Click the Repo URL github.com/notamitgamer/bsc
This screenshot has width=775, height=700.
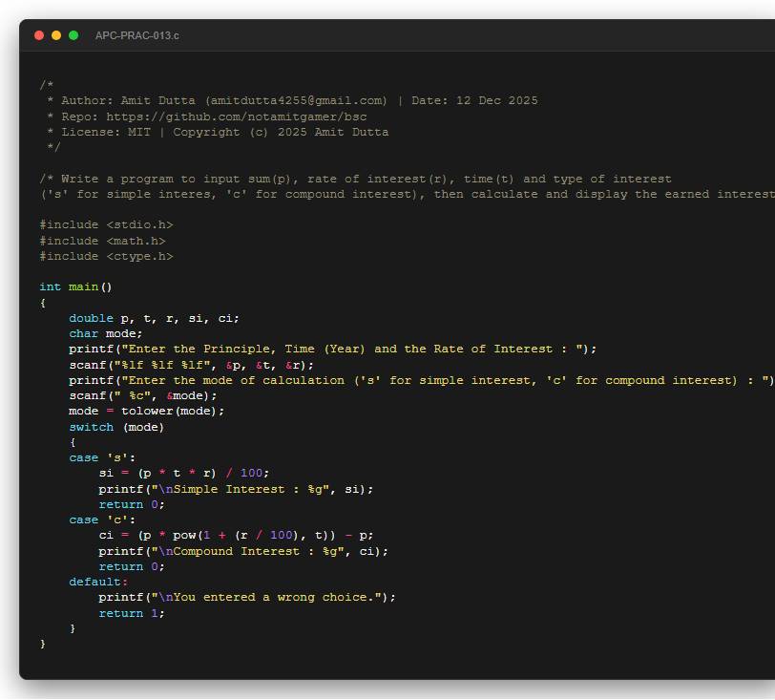pyautogui.click(x=237, y=117)
